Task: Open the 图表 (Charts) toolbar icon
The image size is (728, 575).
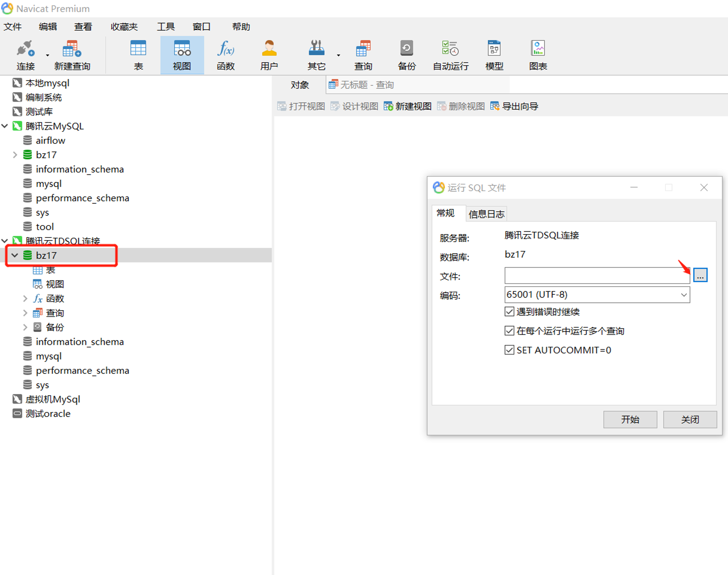Action: tap(538, 55)
